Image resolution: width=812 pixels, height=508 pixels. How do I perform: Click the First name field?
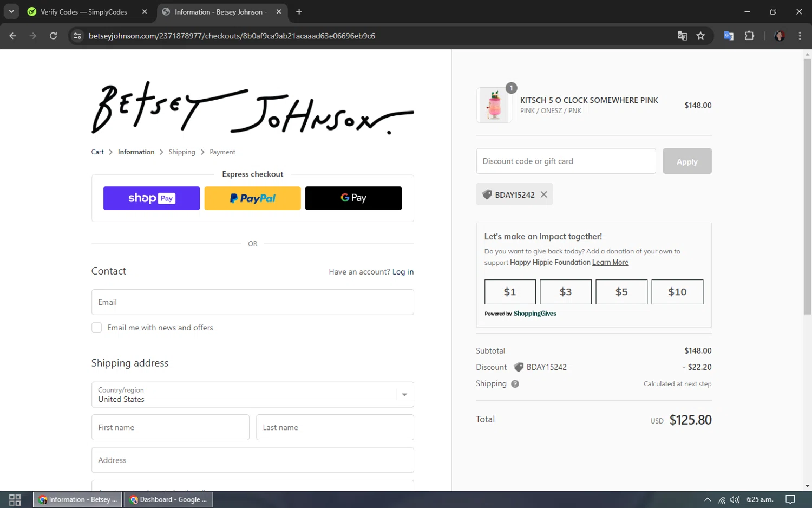170,427
